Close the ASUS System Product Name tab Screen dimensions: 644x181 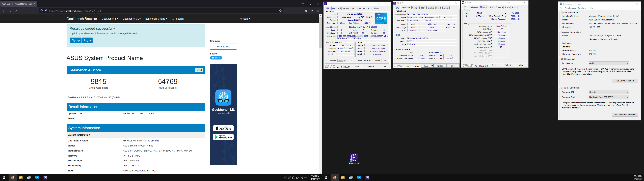tap(35, 4)
